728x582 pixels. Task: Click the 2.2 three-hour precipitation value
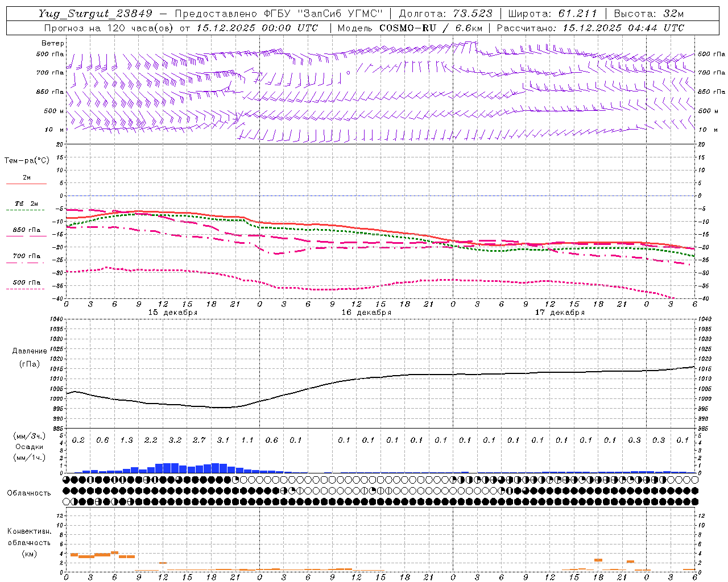pos(151,440)
